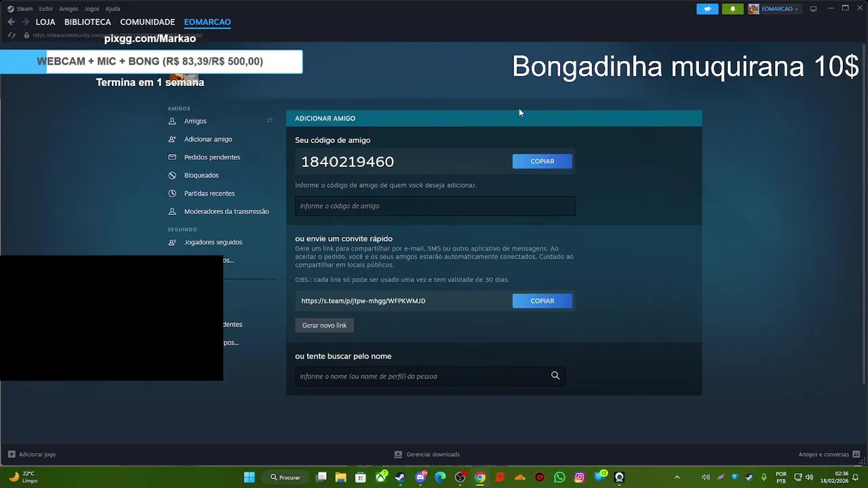Open Jogadores seguidos
This screenshot has height=488, width=868.
click(213, 242)
